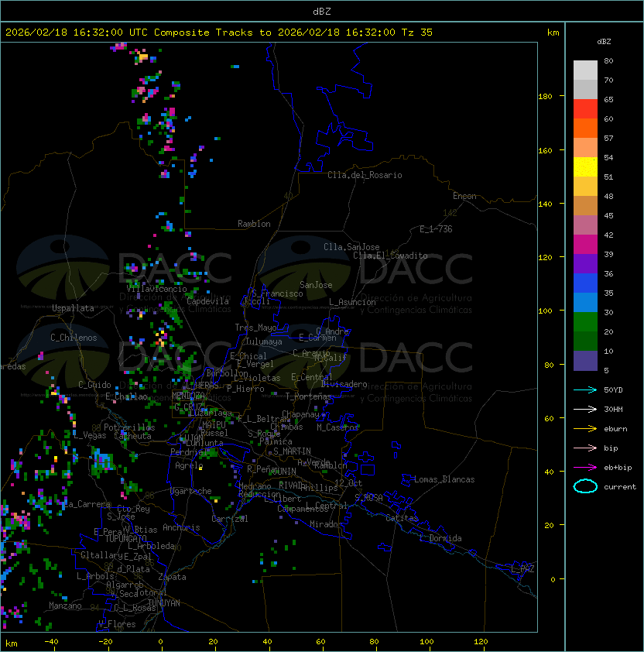The image size is (644, 652).
Task: Click the 'dBZ' title at top center
Action: pyautogui.click(x=322, y=12)
